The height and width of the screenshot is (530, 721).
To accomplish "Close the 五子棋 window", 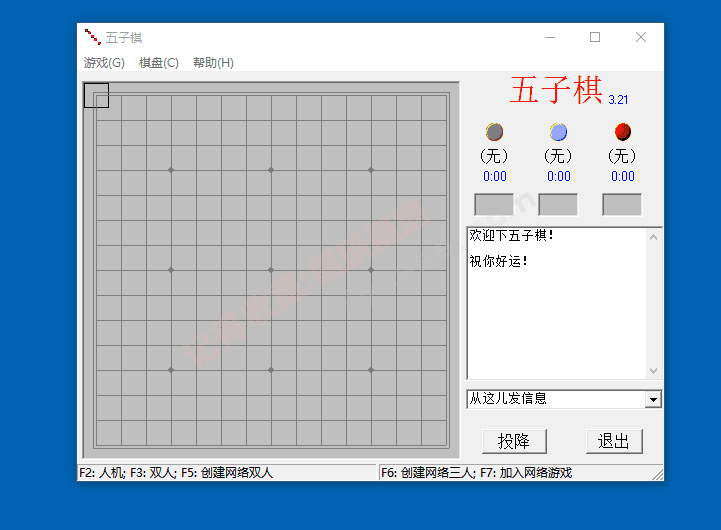I will (641, 37).
